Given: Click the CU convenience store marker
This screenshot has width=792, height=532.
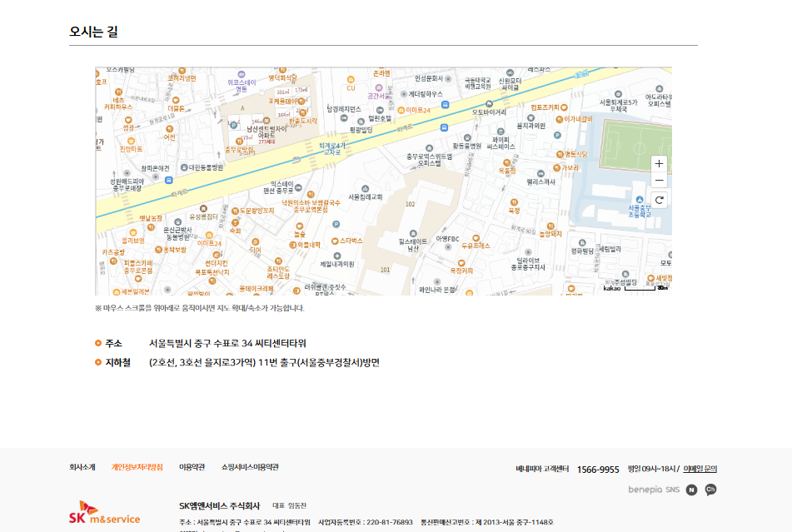Looking at the screenshot, I should pyautogui.click(x=351, y=80).
